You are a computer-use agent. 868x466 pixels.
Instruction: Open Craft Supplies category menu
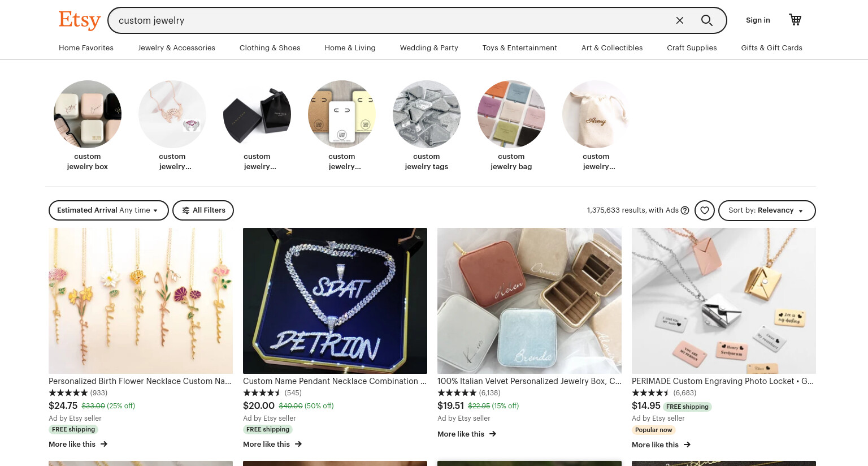[x=692, y=48]
